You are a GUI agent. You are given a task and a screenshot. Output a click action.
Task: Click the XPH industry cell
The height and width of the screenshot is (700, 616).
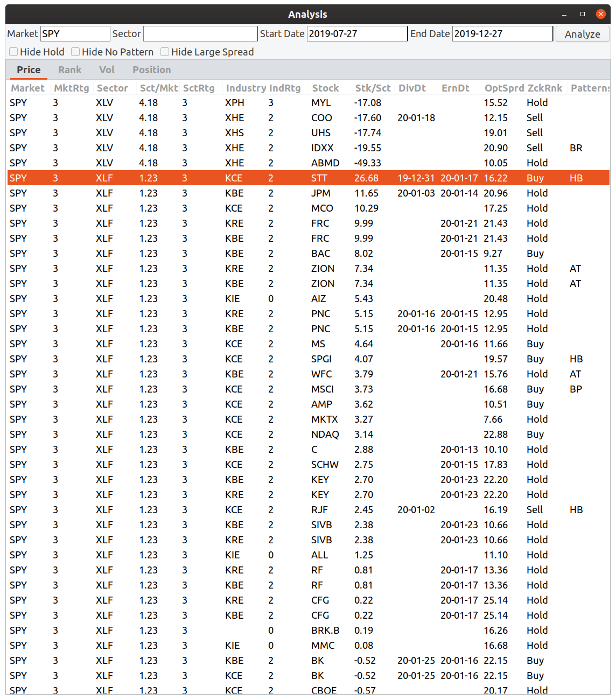(x=235, y=102)
